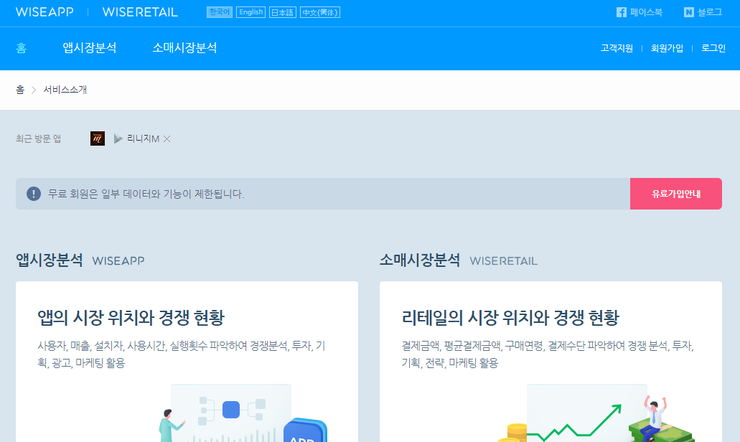
Task: Open 앱시장분석 navigation menu
Action: (89, 48)
